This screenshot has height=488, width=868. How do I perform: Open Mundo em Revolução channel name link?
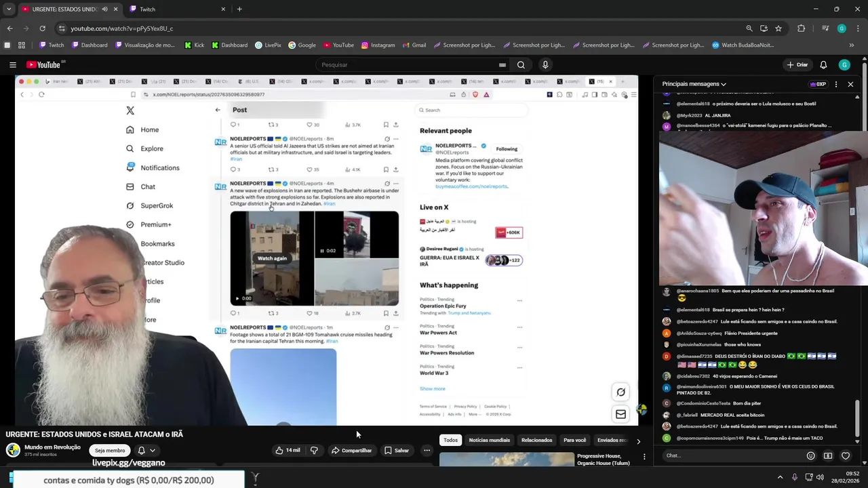(52, 447)
